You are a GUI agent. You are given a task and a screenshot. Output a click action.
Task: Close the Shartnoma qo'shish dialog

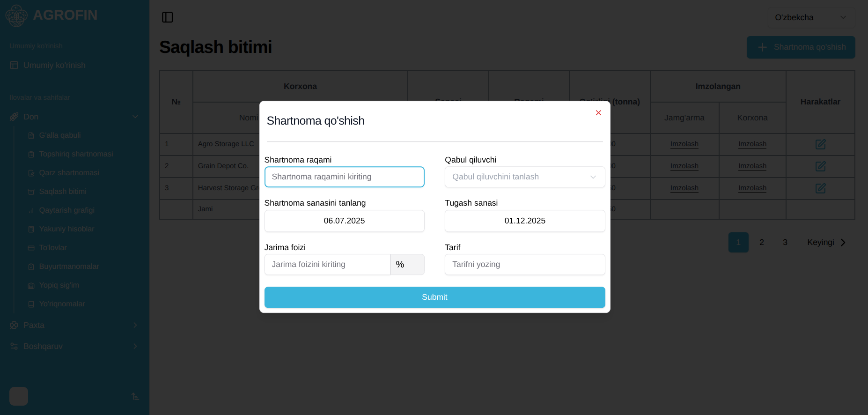pyautogui.click(x=598, y=113)
